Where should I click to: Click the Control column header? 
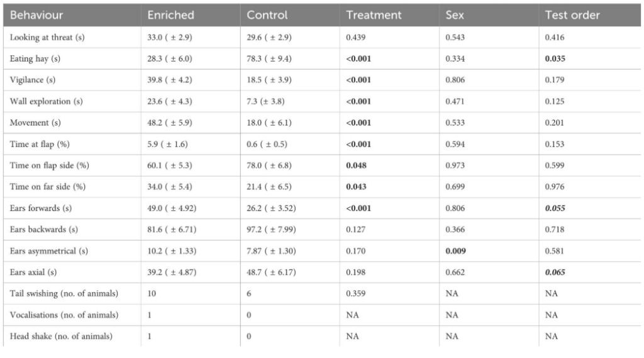[267, 15]
